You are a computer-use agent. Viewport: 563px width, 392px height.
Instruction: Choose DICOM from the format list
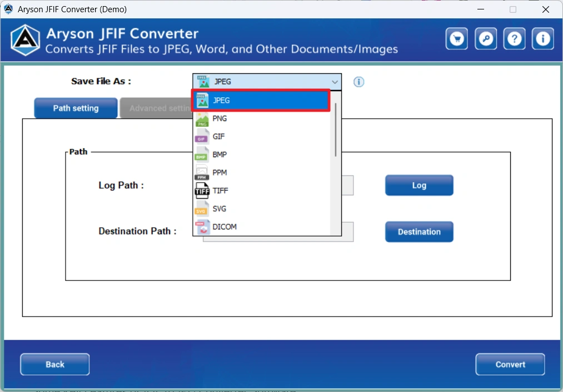coord(261,227)
